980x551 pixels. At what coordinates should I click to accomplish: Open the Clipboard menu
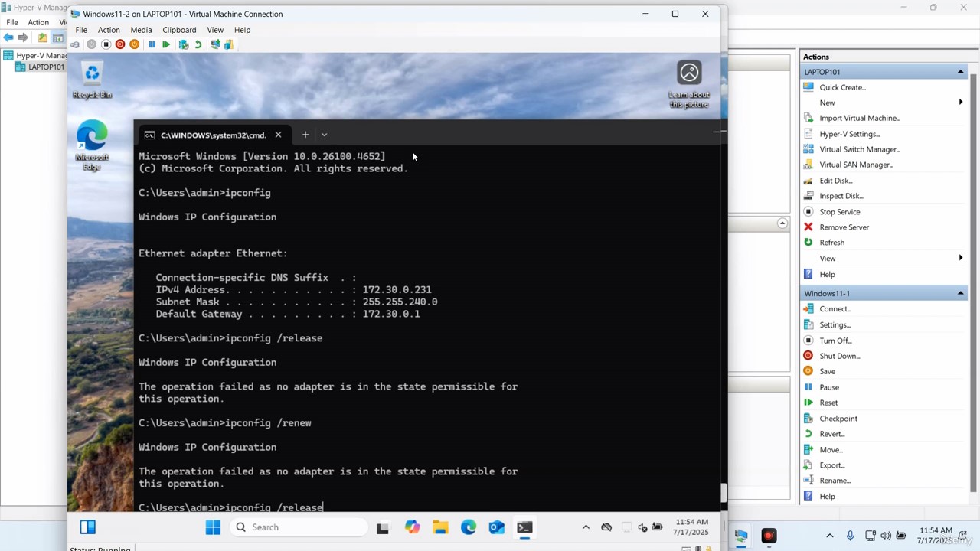179,30
